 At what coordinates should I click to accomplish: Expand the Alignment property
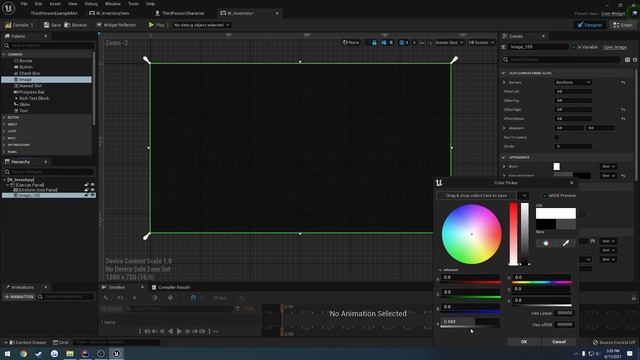pyautogui.click(x=504, y=128)
